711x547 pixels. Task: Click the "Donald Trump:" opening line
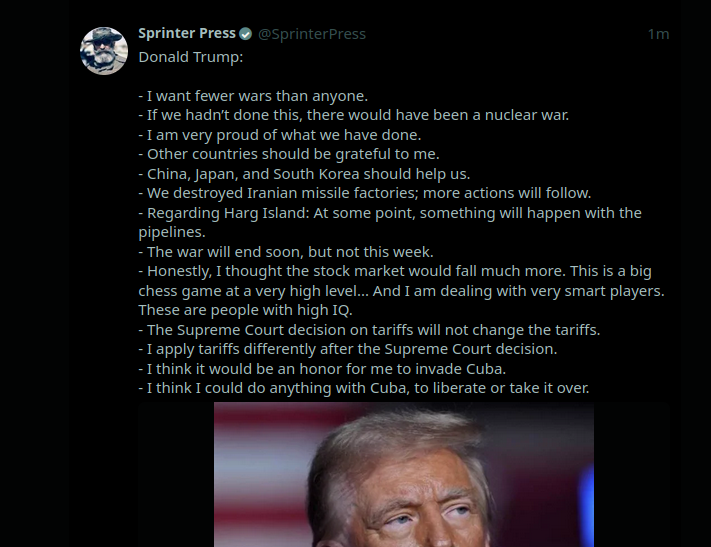pyautogui.click(x=191, y=57)
